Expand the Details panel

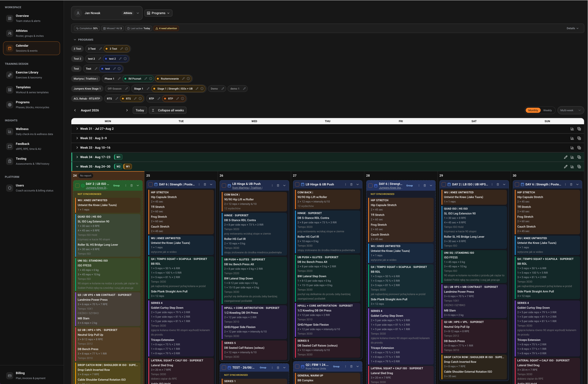(572, 28)
